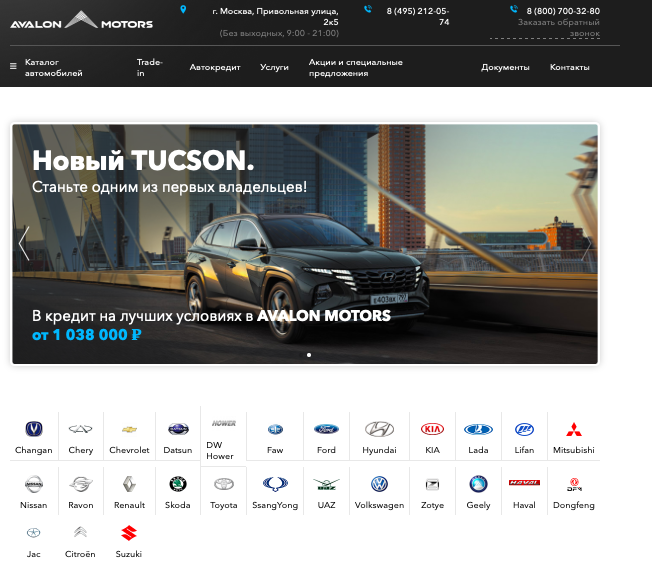Select the Lifan brand logo

[x=524, y=429]
